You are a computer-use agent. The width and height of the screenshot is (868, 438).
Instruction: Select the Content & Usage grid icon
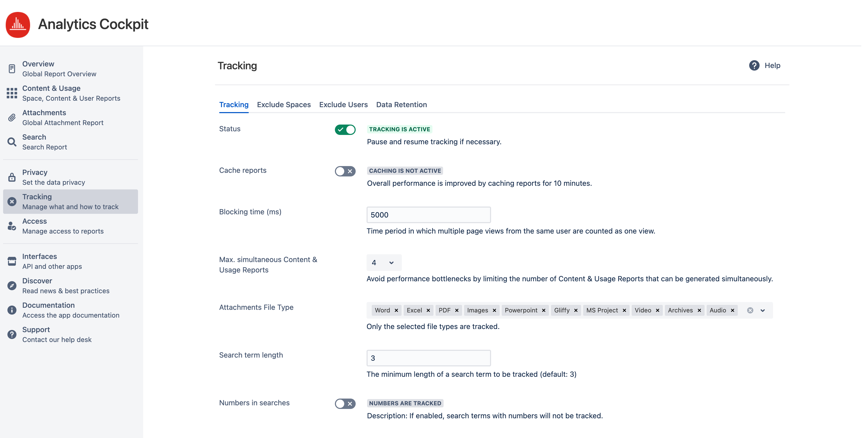12,93
